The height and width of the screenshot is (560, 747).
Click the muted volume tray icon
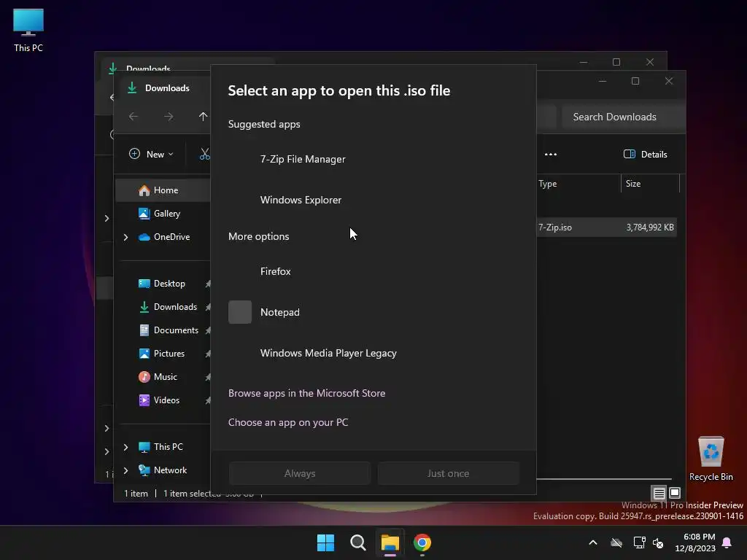[x=658, y=542]
